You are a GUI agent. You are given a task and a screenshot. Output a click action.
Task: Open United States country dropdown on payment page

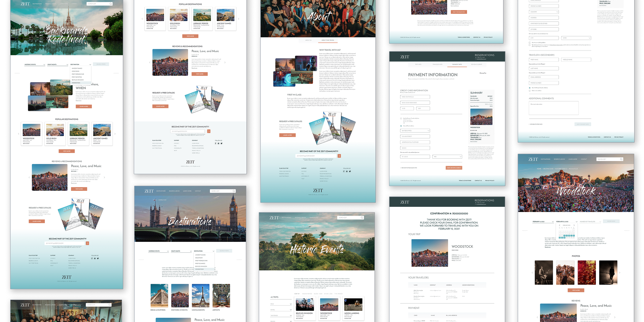(415, 131)
